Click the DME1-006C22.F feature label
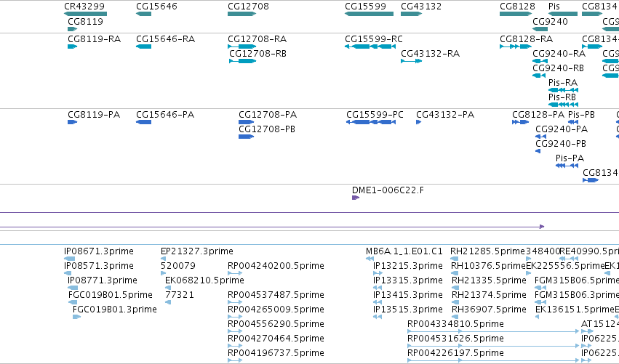 (x=388, y=190)
